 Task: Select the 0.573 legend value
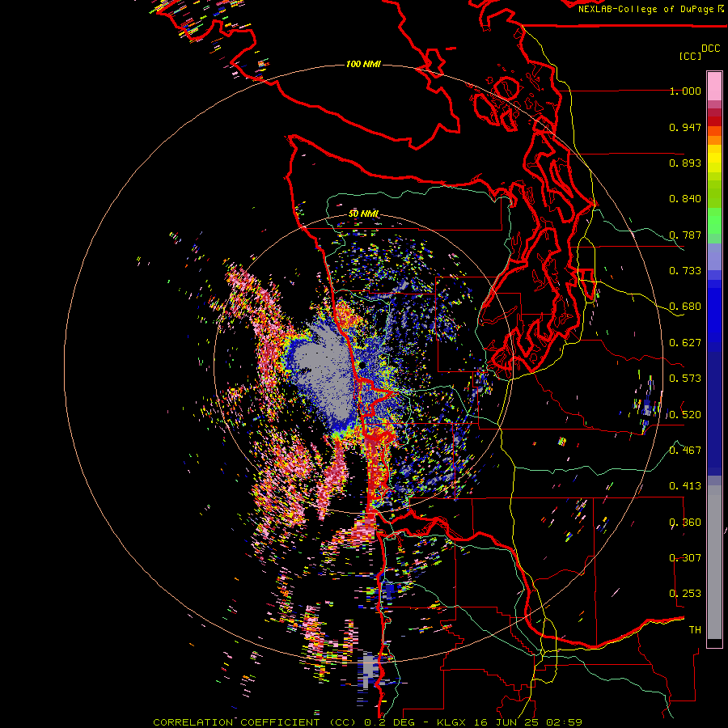pyautogui.click(x=685, y=379)
